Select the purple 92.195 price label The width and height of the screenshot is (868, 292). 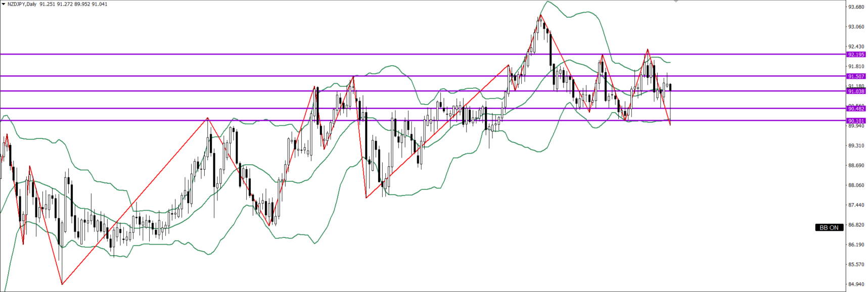(x=856, y=54)
